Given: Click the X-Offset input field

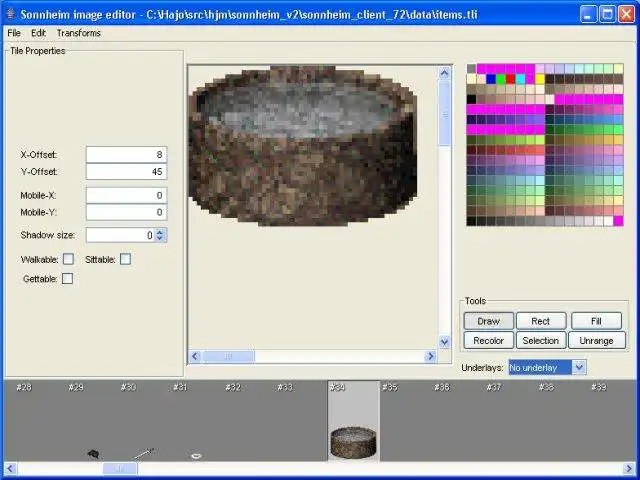Looking at the screenshot, I should click(126, 155).
